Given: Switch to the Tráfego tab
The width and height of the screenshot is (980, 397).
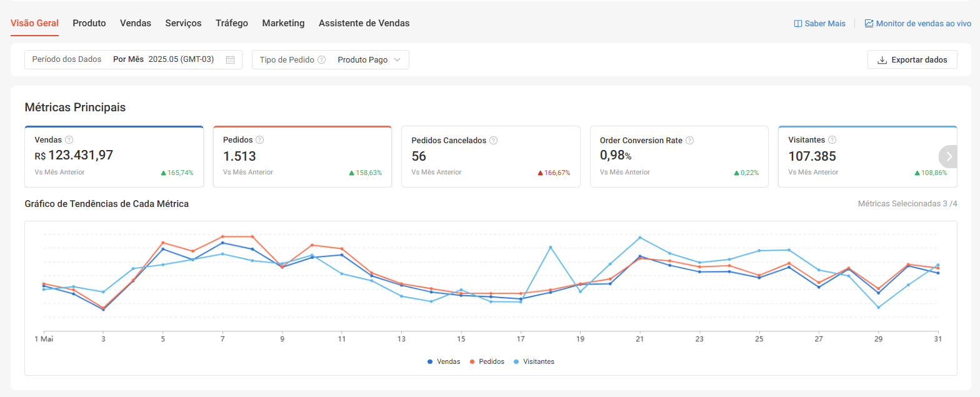Looking at the screenshot, I should pyautogui.click(x=232, y=23).
